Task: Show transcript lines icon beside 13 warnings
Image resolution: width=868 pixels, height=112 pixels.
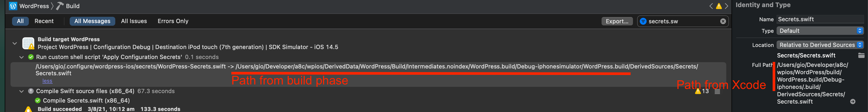Action: (717, 92)
